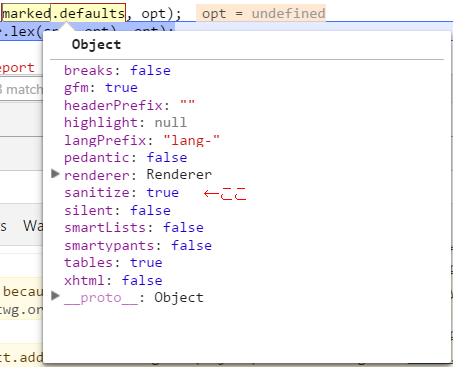This screenshot has height=367, width=453.
Task: Click the langPrefix "lang-" value
Action: pyautogui.click(x=192, y=140)
